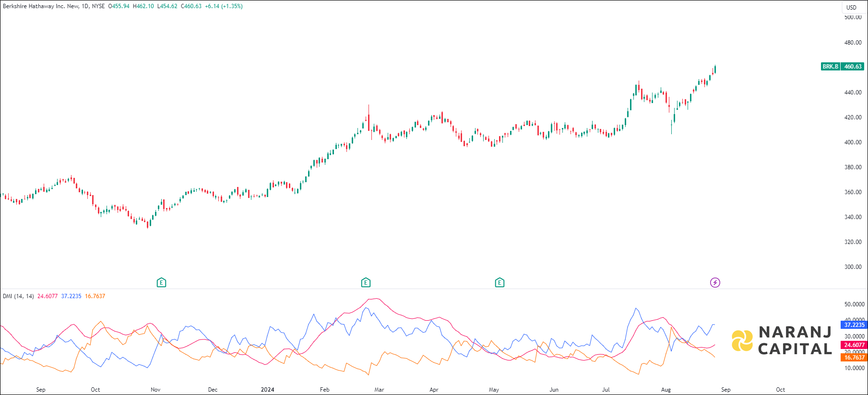
Task: Click the 10.0000 DMI axis label
Action: pos(854,368)
